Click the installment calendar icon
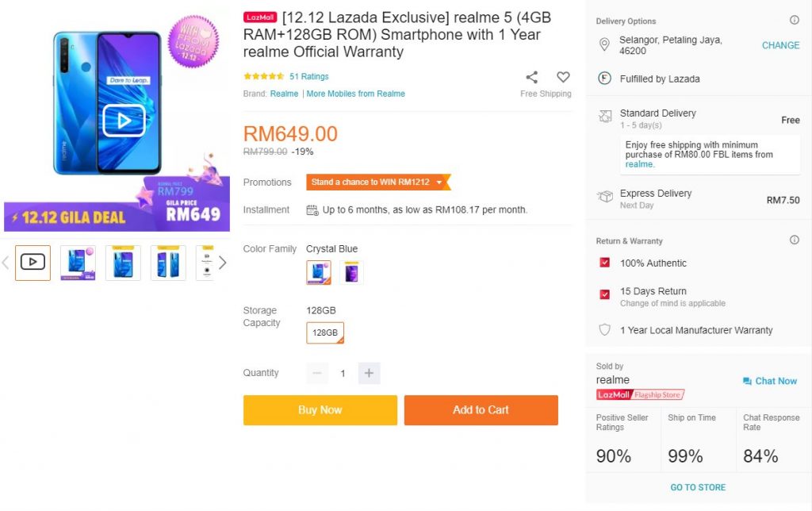Image resolution: width=812 pixels, height=511 pixels. (x=312, y=210)
